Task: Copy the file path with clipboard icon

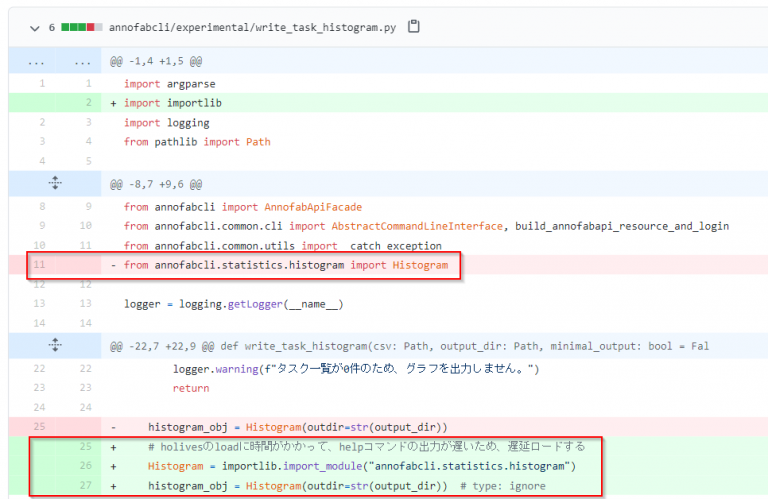Action: point(414,26)
